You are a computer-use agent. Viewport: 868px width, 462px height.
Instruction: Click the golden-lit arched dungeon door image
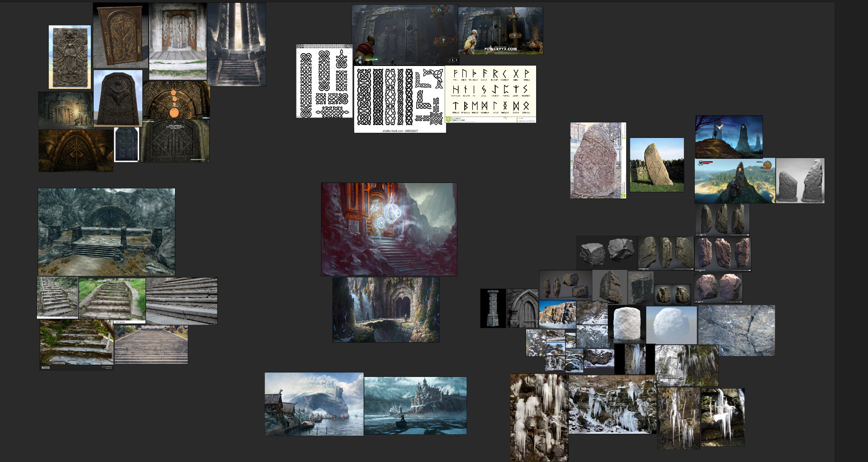pyautogui.click(x=75, y=151)
